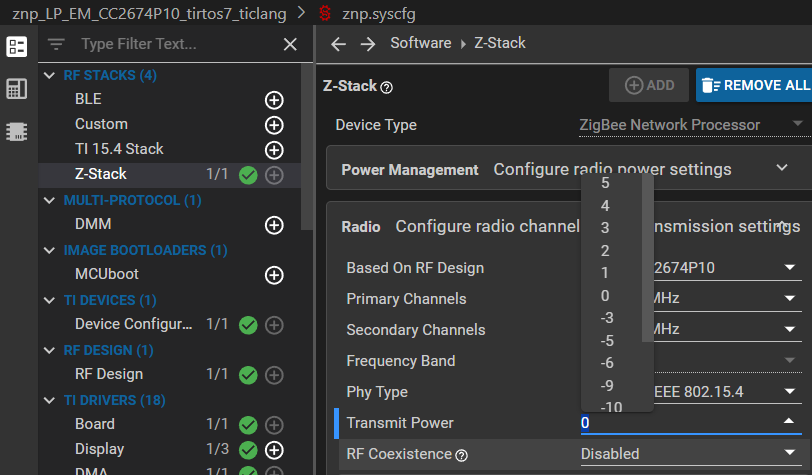This screenshot has width=812, height=475.
Task: Open the calculator-style sidebar view icon
Action: [17, 89]
